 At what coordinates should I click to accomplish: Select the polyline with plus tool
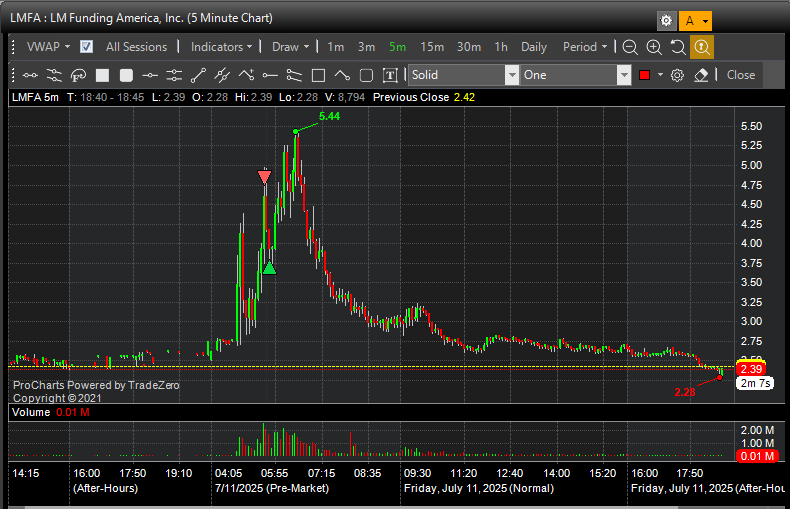pyautogui.click(x=246, y=75)
